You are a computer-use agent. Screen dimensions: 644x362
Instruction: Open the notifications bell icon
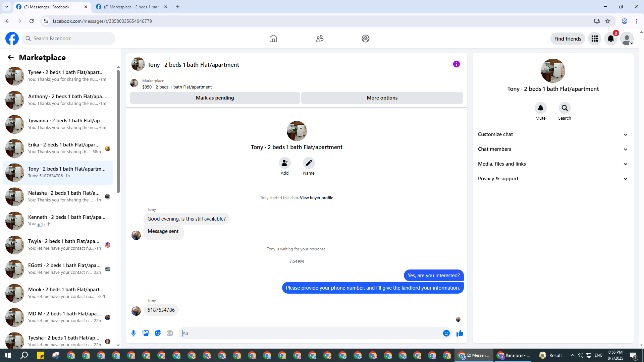click(611, 39)
